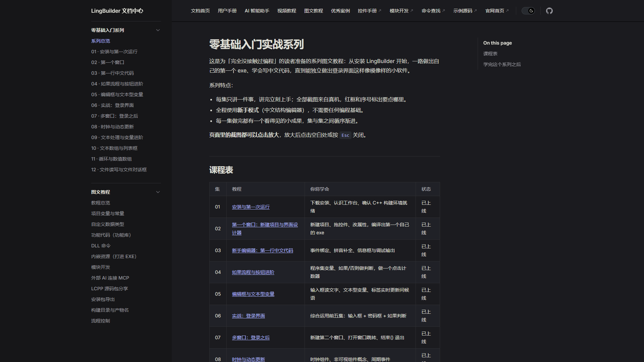Open sidebar item 12 · 文件读写与文件对话框
The height and width of the screenshot is (362, 644).
119,170
